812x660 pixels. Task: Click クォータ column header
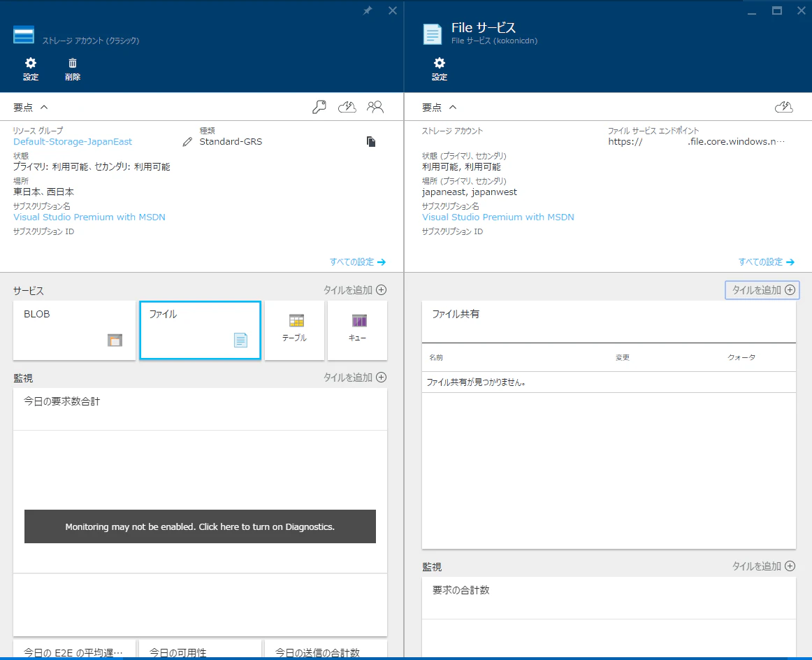(741, 357)
